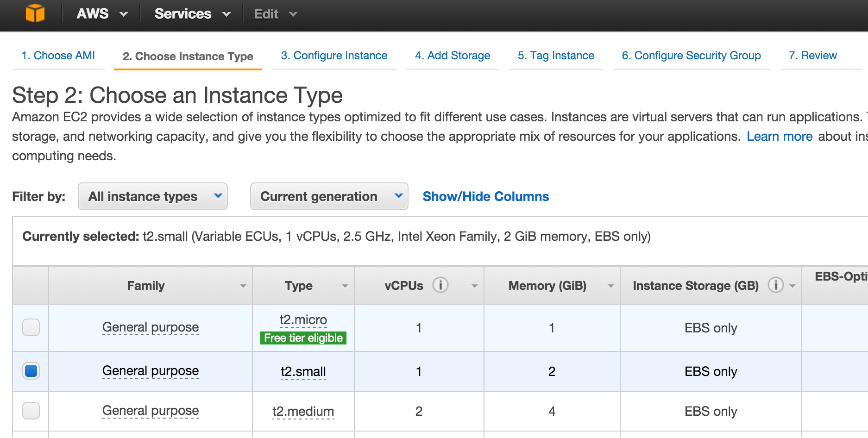Viewport: 868px width, 438px height.
Task: Open the Instance Storage column sort arrow
Action: pyautogui.click(x=793, y=286)
